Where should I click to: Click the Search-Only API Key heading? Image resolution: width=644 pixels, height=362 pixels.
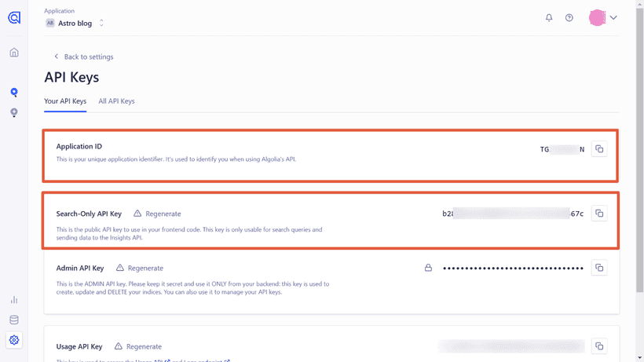pyautogui.click(x=89, y=214)
